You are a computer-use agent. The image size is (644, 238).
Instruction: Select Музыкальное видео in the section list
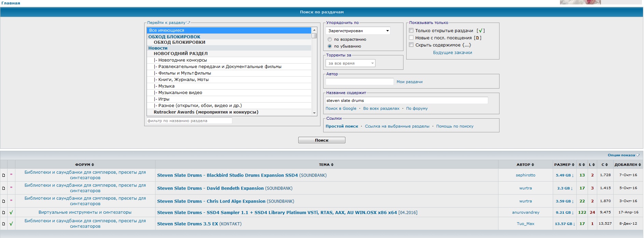229,93
